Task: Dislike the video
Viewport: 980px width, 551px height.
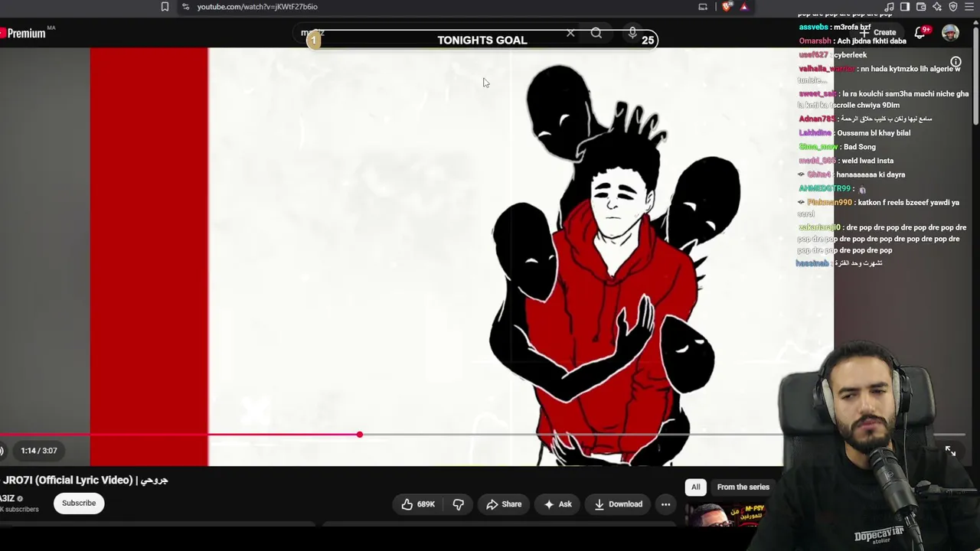Action: click(459, 504)
